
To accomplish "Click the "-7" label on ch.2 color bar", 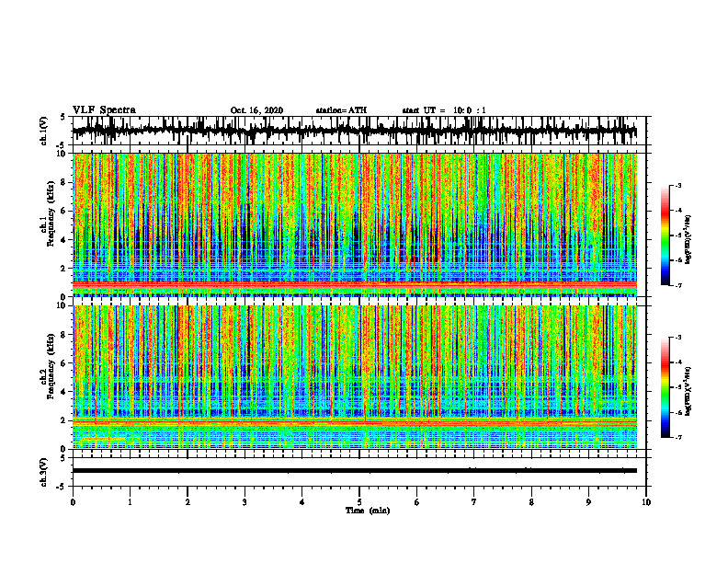I will 677,437.
